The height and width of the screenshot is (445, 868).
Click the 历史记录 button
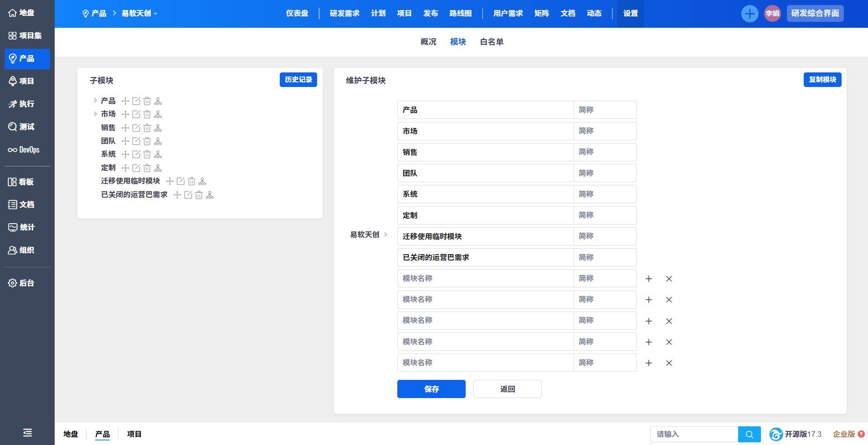(298, 80)
